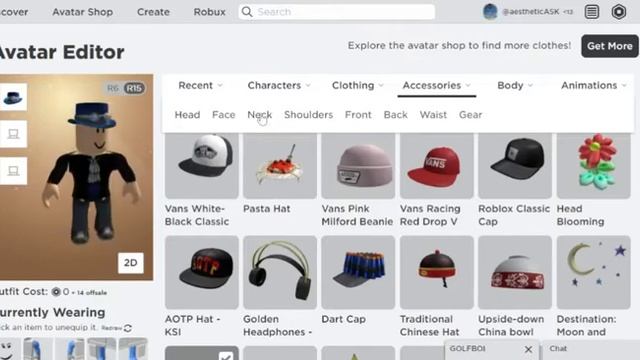Select the third empty outfit slot
The width and height of the screenshot is (640, 360).
click(13, 171)
